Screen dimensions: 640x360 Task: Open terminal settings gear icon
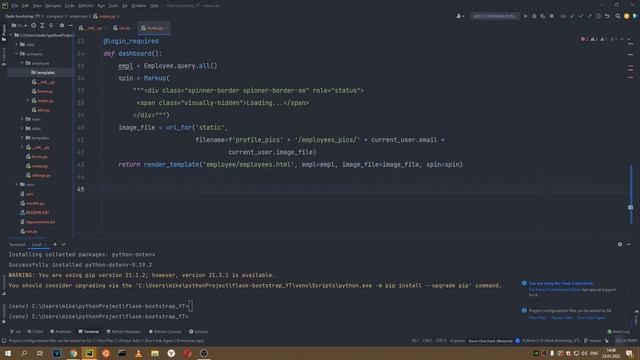point(620,244)
